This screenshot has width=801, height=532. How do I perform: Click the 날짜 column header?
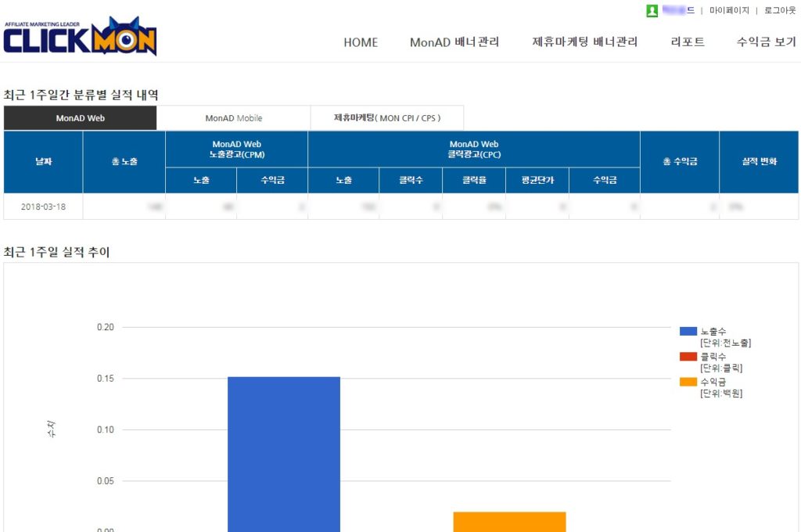click(x=43, y=162)
